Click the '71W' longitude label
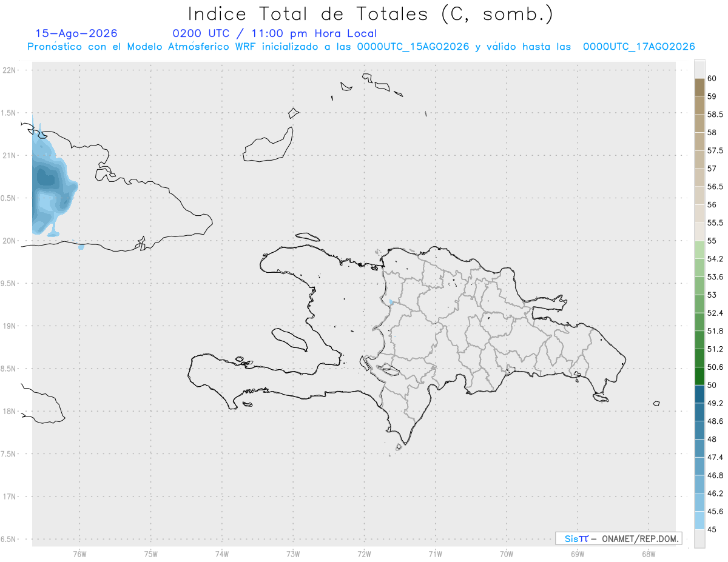 (x=435, y=554)
